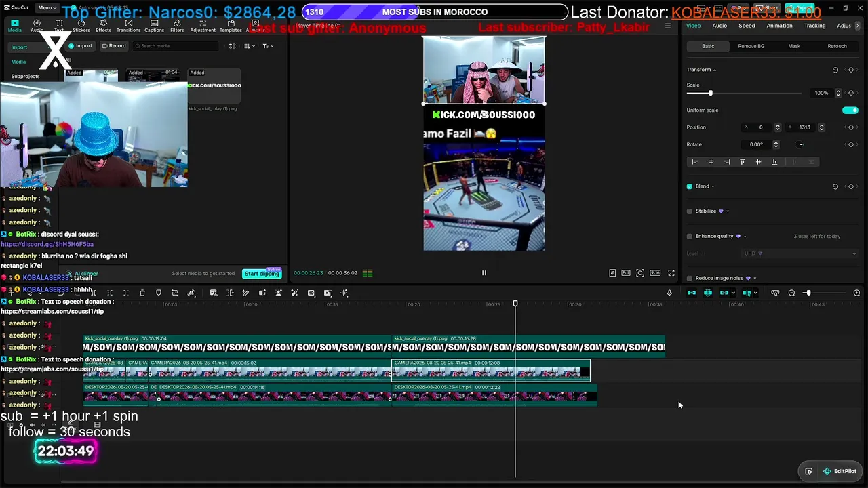This screenshot has height=488, width=868.
Task: Open the Effects panel
Action: click(104, 26)
